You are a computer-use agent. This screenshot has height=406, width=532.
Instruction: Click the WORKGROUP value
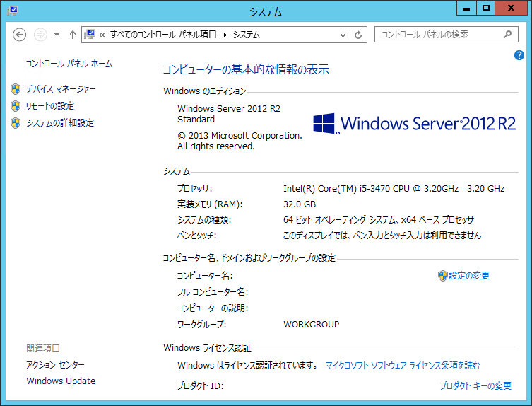tap(311, 325)
